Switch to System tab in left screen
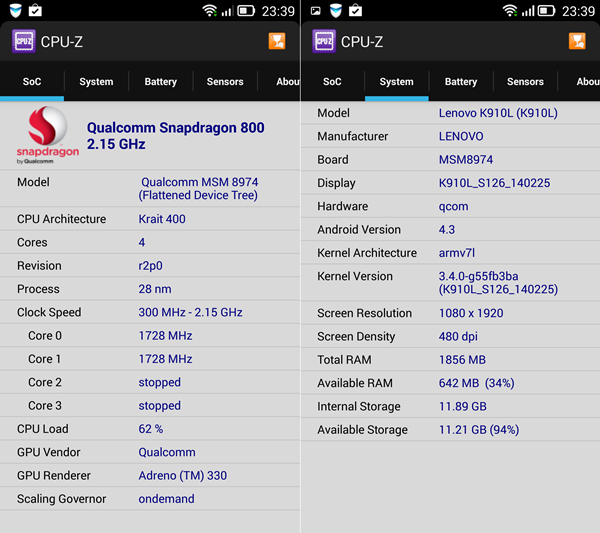 click(x=96, y=81)
